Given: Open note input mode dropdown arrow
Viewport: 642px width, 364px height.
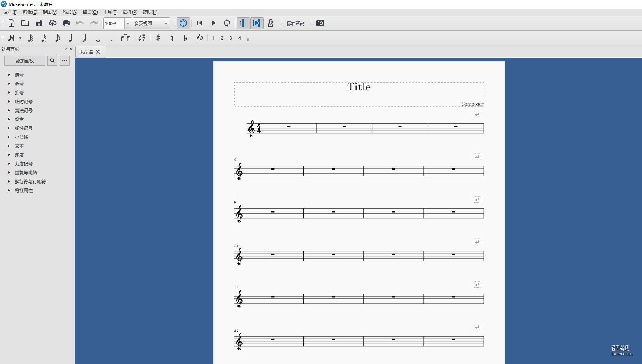Looking at the screenshot, I should [20, 38].
